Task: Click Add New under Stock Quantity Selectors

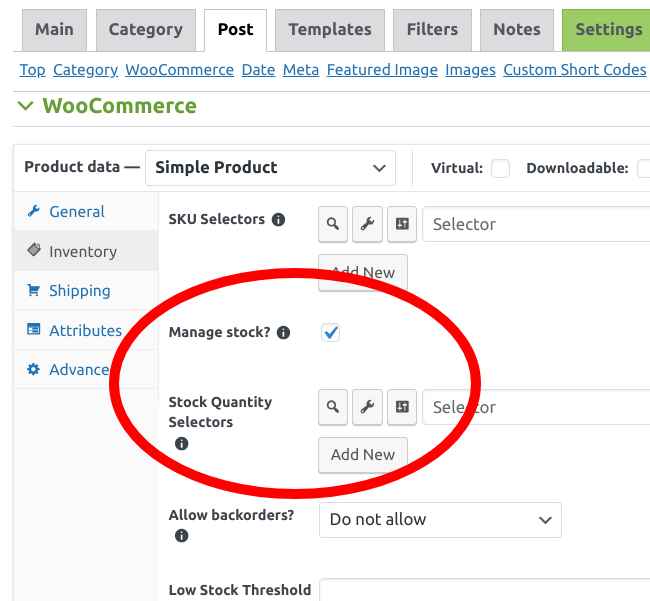Action: tap(363, 455)
